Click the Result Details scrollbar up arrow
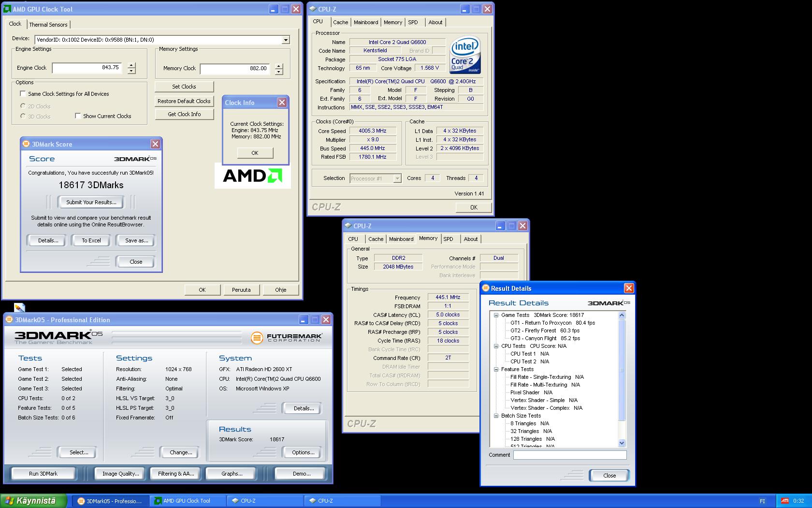Screen dimensions: 812x508 click(x=622, y=315)
